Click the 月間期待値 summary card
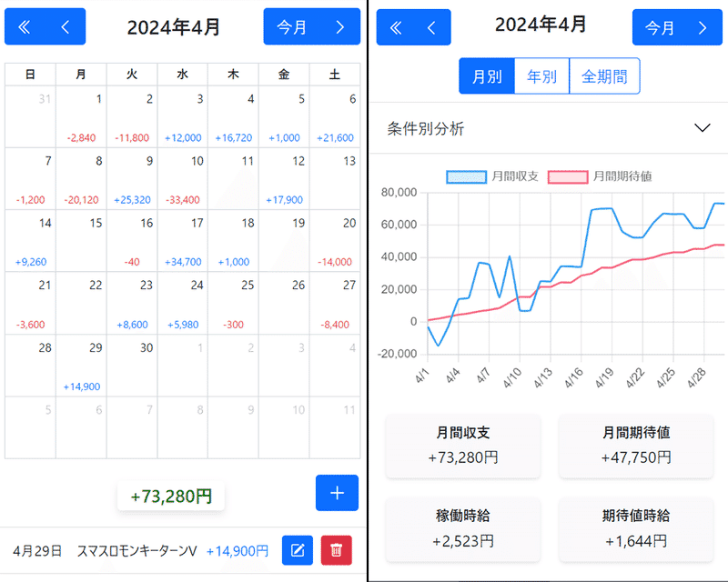This screenshot has width=728, height=582. click(636, 446)
